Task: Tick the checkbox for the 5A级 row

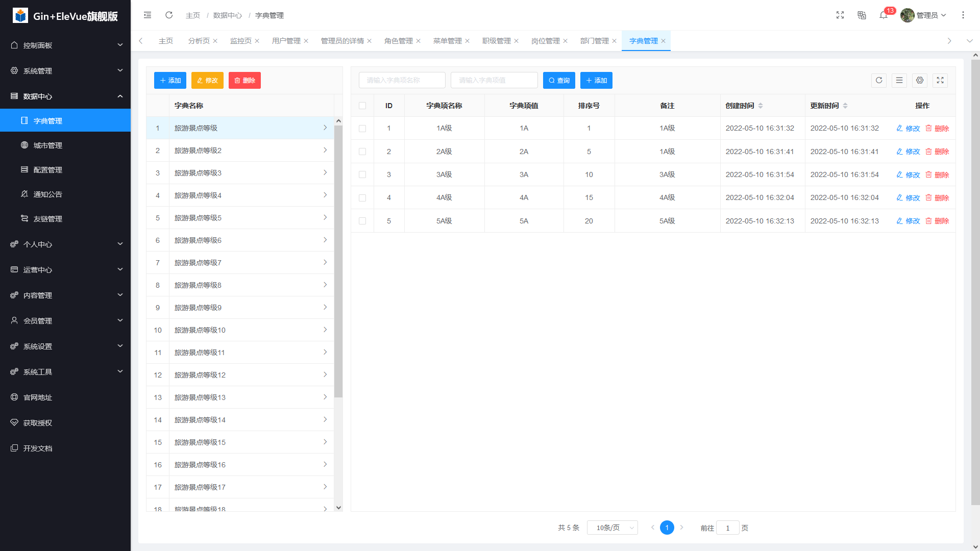Action: [x=362, y=221]
